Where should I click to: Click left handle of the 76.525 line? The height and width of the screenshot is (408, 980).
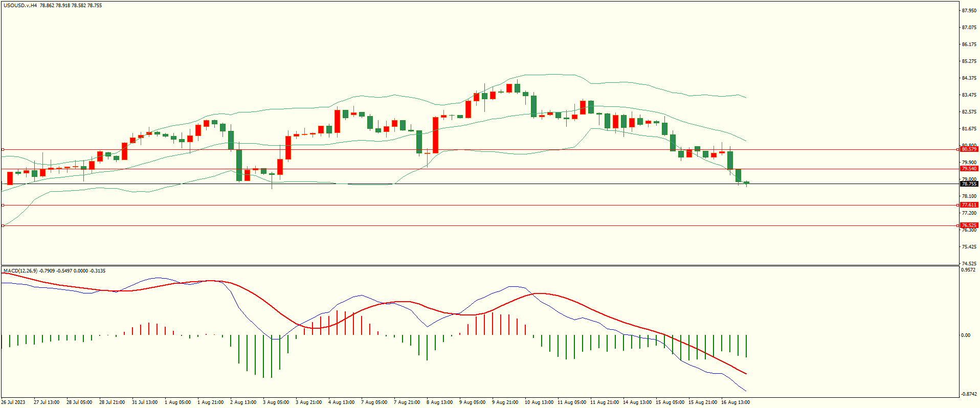coord(3,225)
